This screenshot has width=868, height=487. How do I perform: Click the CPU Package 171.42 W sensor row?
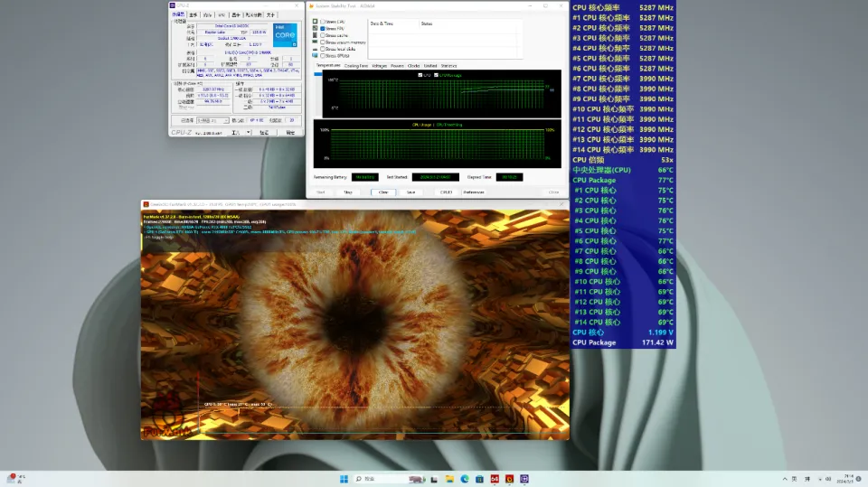[623, 342]
